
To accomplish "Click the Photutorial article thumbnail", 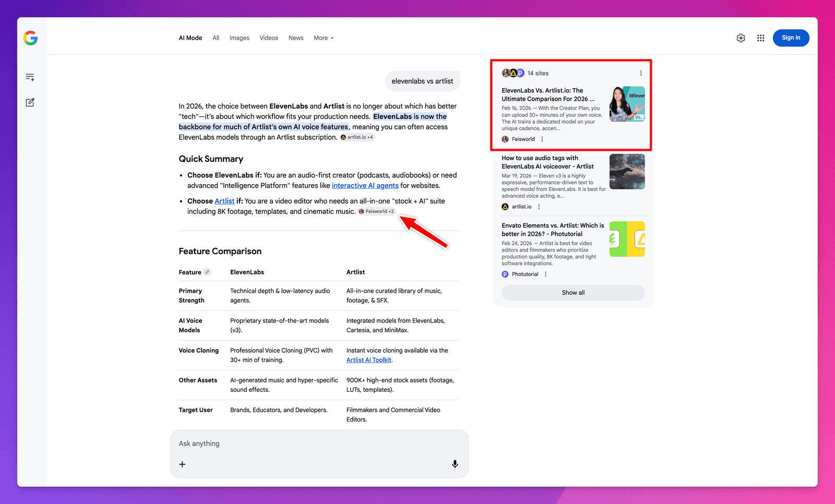I will (627, 239).
